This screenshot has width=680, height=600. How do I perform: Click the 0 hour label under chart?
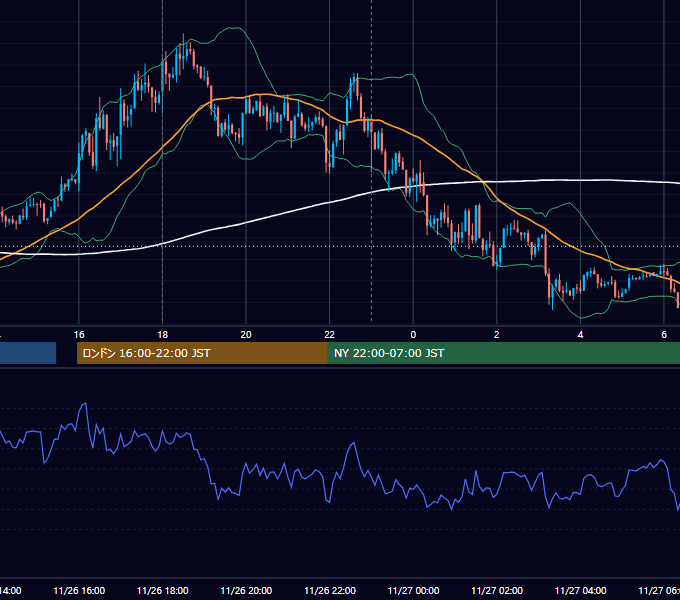point(413,335)
